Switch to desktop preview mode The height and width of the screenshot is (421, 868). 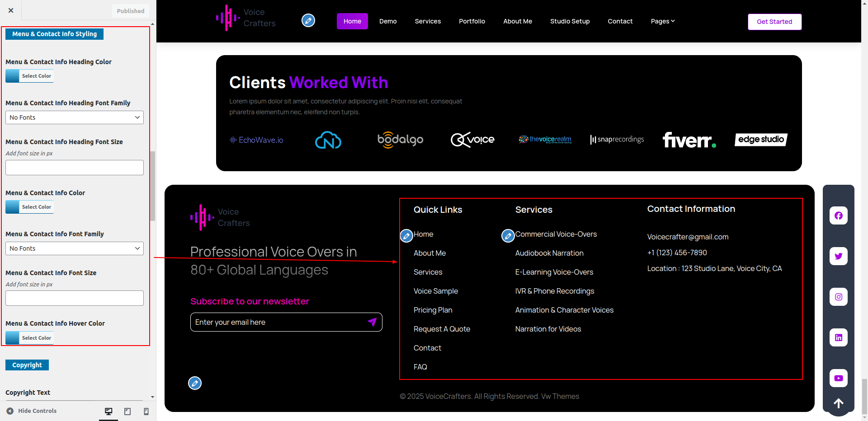coord(108,411)
